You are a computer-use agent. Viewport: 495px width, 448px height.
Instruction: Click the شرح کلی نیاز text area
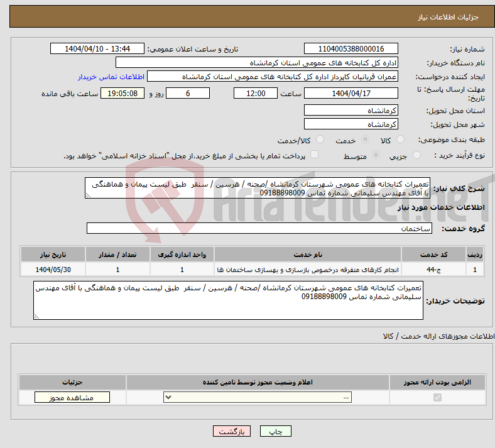pyautogui.click(x=258, y=188)
